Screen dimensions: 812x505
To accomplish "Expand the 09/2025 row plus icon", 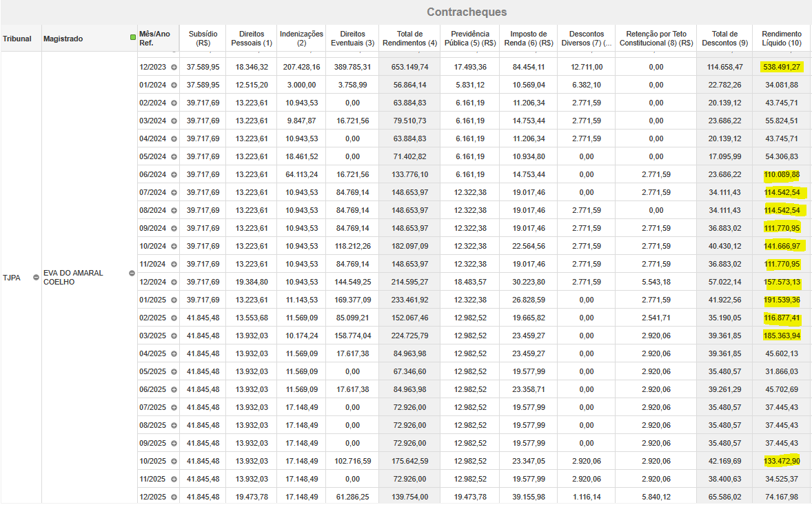I will coord(174,444).
